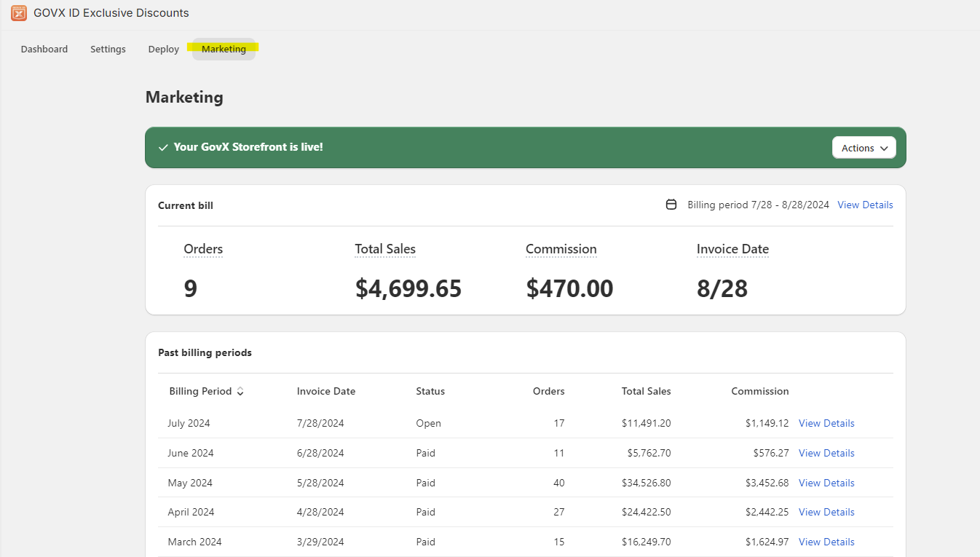Click total sales $34,526.80

(647, 483)
